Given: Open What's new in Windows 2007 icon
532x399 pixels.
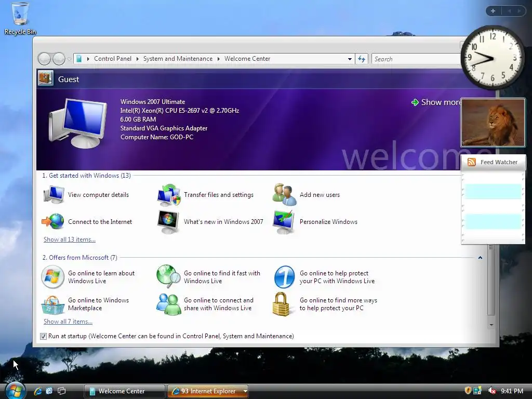Looking at the screenshot, I should tap(168, 222).
